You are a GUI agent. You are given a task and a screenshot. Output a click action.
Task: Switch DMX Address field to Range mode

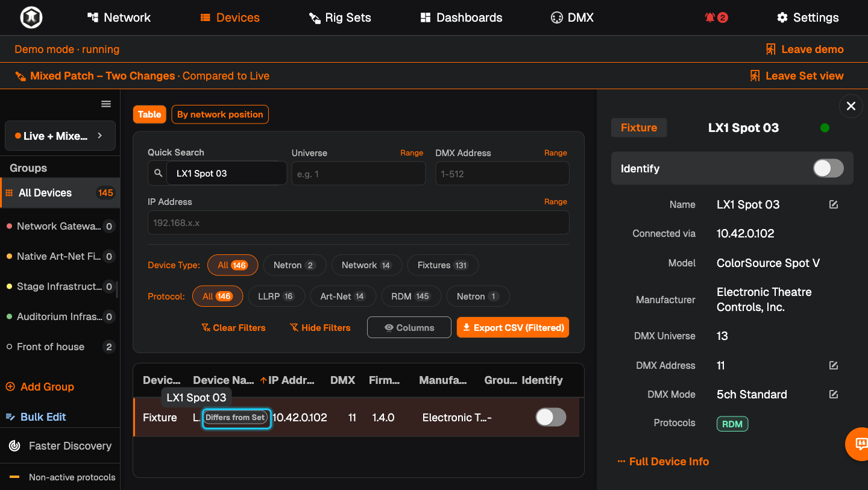click(556, 153)
